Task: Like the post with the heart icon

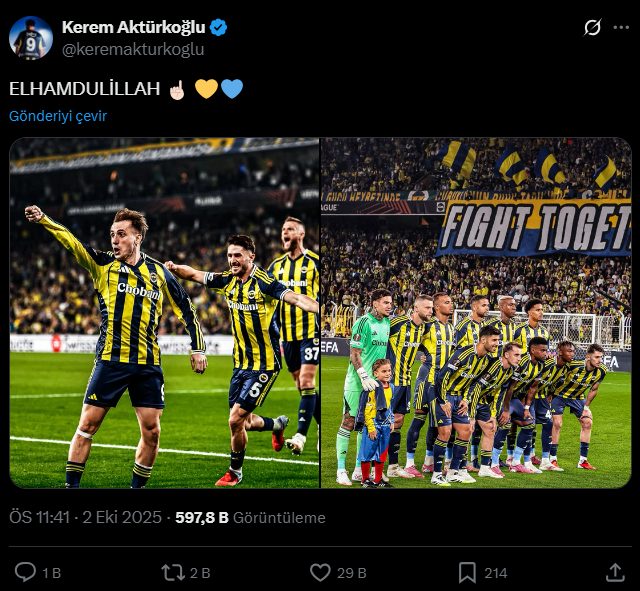Action: [x=320, y=573]
